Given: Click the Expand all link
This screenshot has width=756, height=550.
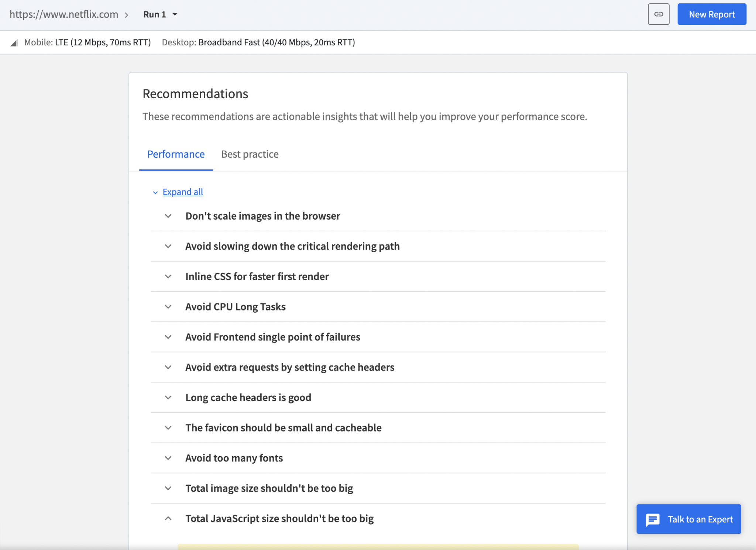Looking at the screenshot, I should coord(182,192).
